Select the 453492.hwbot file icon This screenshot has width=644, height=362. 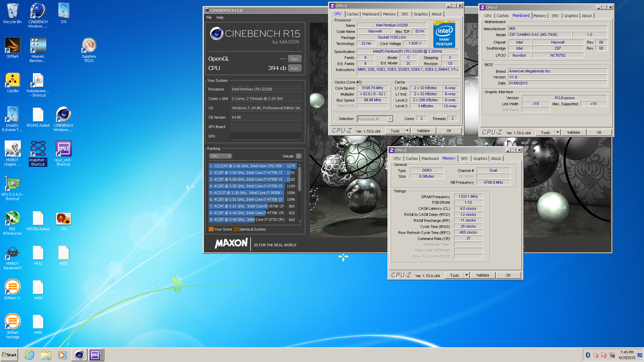click(38, 117)
